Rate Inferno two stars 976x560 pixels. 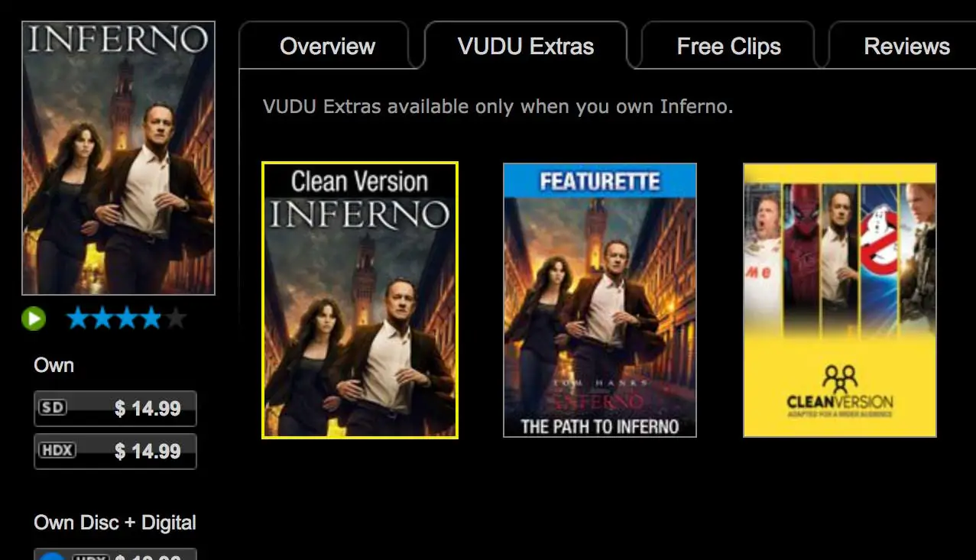tap(102, 318)
